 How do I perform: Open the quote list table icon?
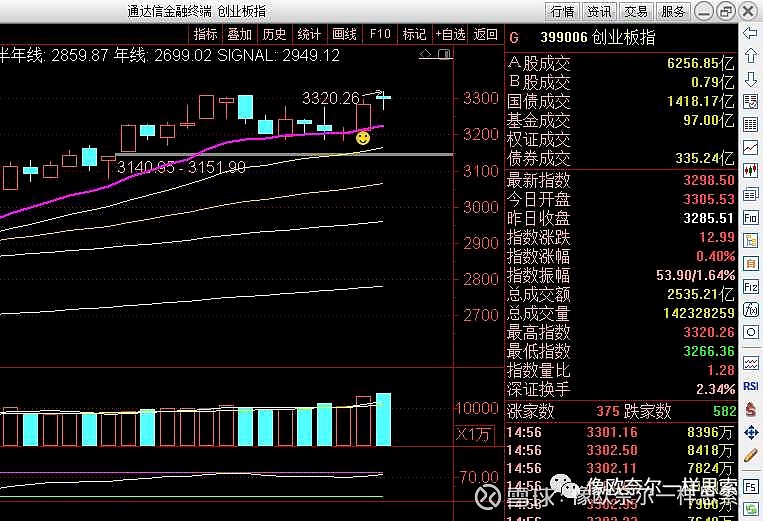tap(750, 125)
